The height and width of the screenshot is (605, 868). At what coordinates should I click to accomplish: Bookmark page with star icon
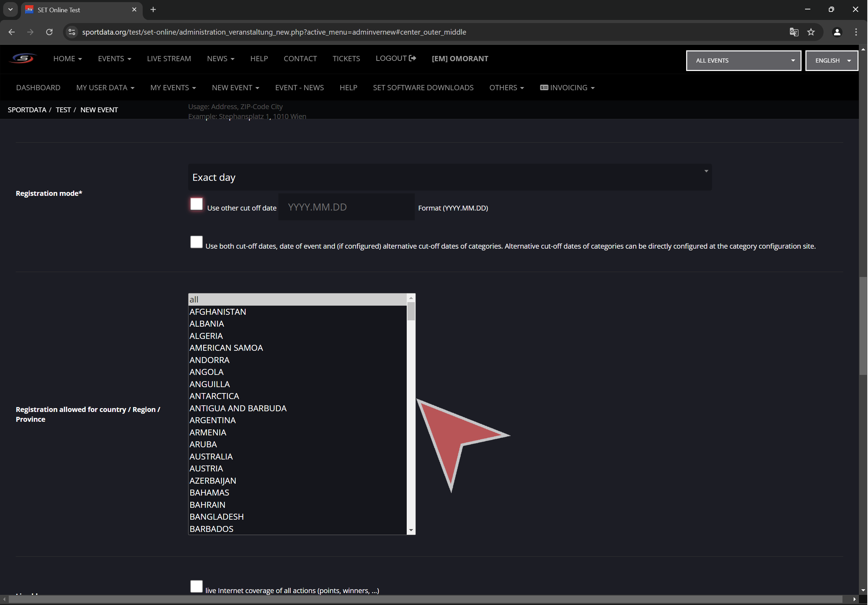(811, 32)
